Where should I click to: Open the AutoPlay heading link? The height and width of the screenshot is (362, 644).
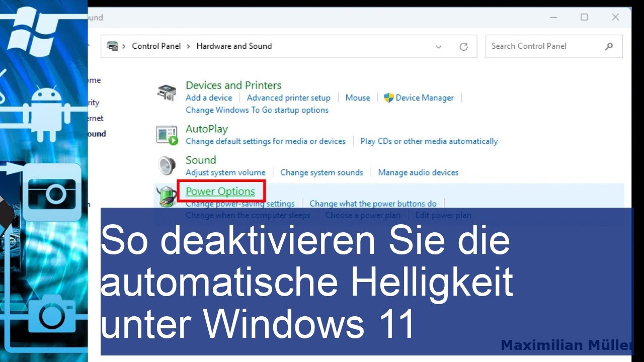[207, 129]
